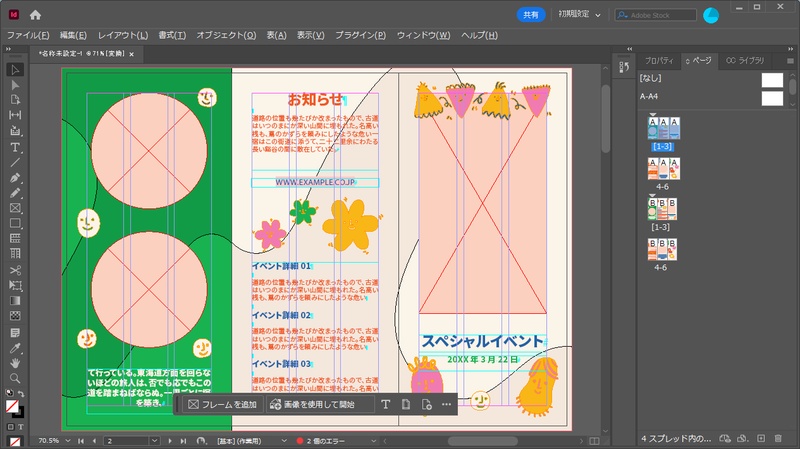This screenshot has height=449, width=800.
Task: Select the Selection tool arrow
Action: 15,70
